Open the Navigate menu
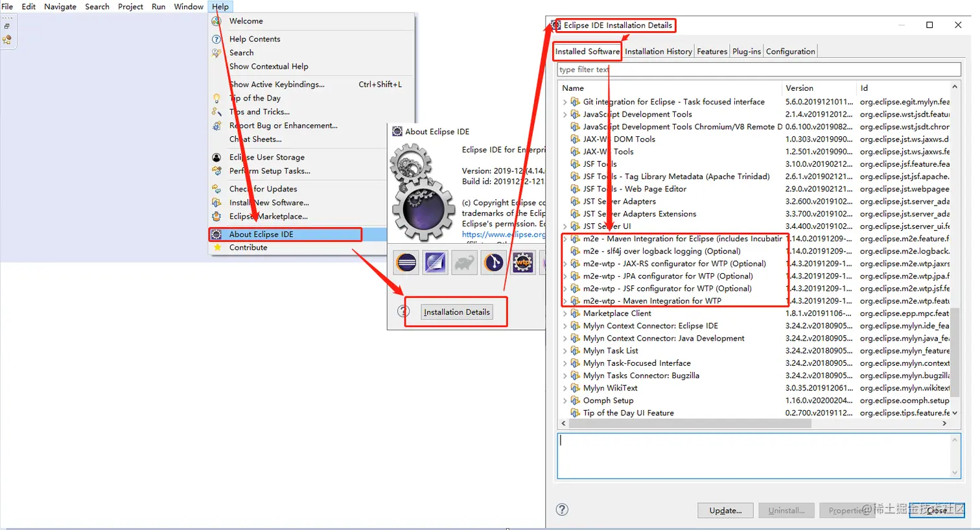The height and width of the screenshot is (530, 980). [60, 6]
